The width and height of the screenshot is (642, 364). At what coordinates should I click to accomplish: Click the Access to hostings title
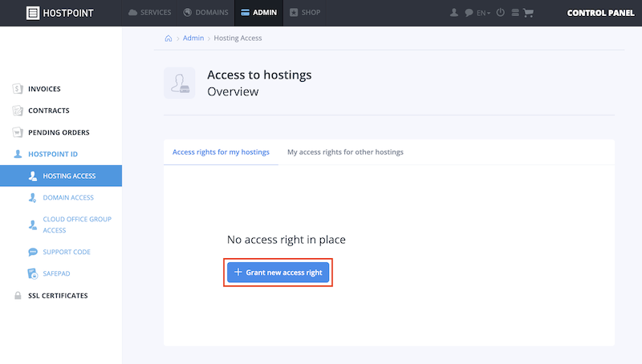click(x=259, y=75)
